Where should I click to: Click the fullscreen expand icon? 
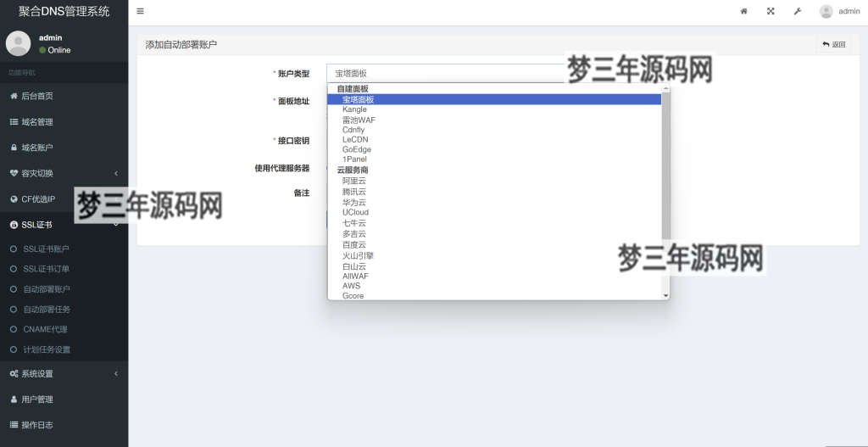coord(771,11)
